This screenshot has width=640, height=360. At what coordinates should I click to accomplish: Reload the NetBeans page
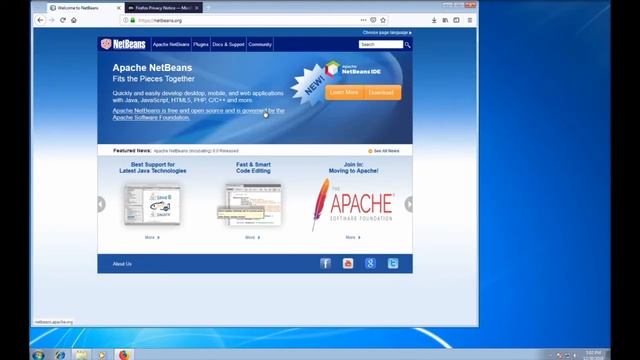tap(62, 20)
